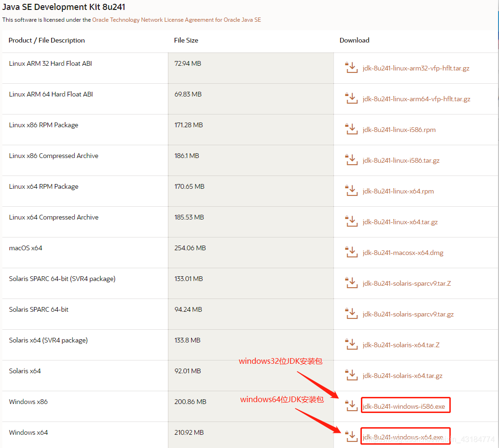Click download icon for jdk-8u241-windows-i586.exe
Image resolution: width=499 pixels, height=448 pixels.
tap(351, 405)
